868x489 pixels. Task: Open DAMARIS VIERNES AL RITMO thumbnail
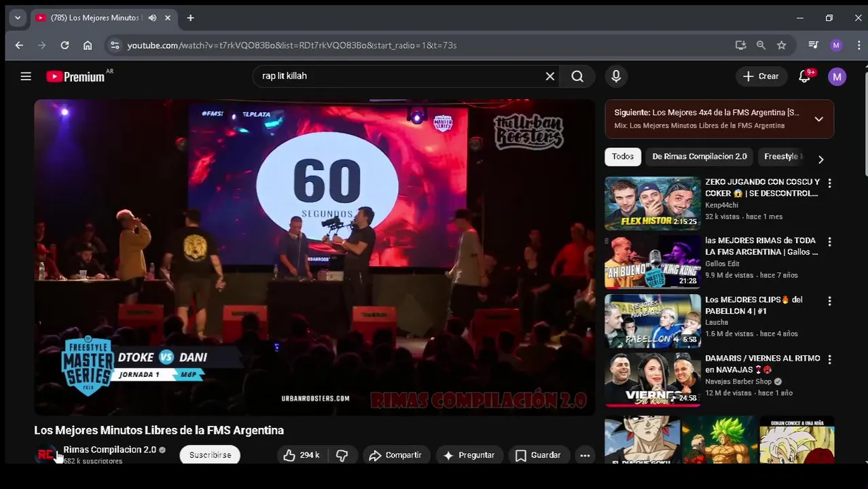pos(653,380)
